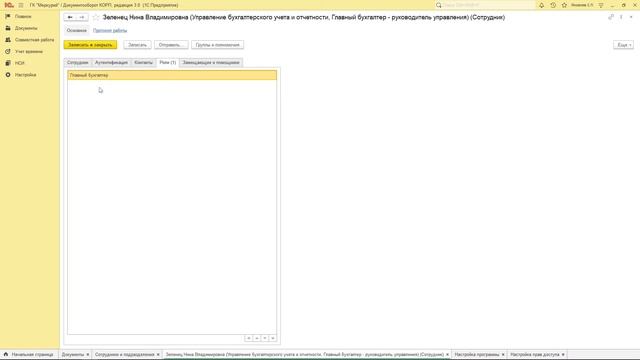Click the Записать button
The image size is (640, 360).
(x=138, y=45)
